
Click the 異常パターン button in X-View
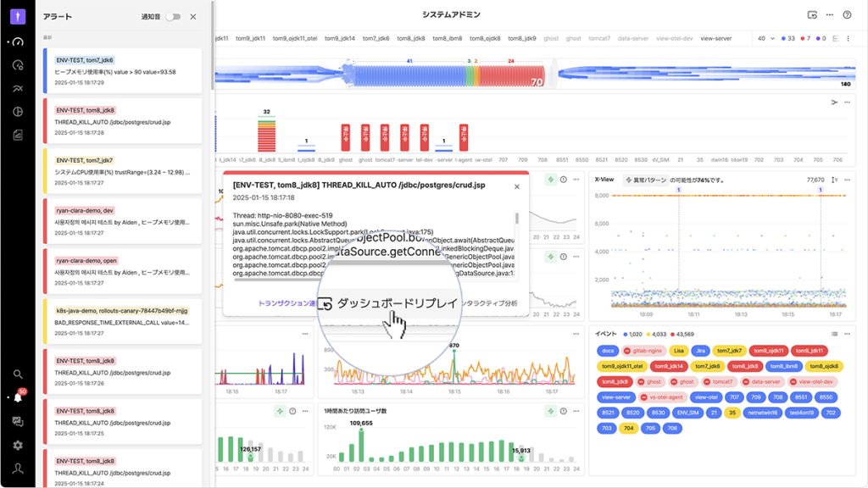tap(646, 180)
